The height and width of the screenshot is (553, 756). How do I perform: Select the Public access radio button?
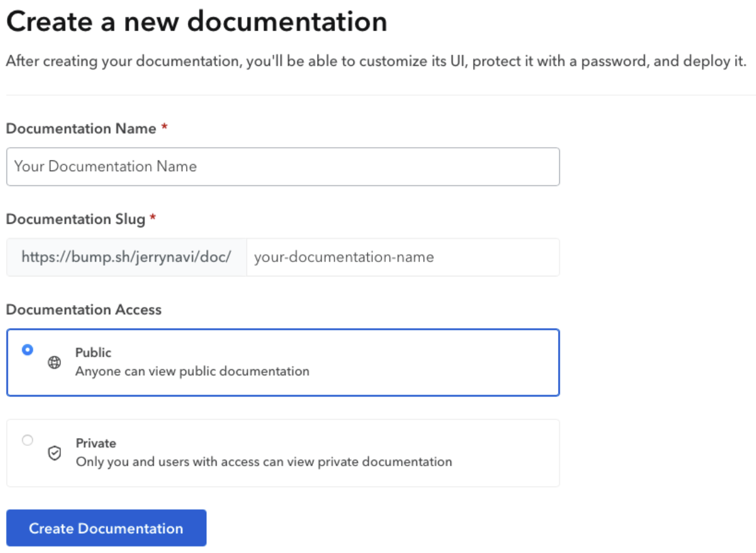27,350
